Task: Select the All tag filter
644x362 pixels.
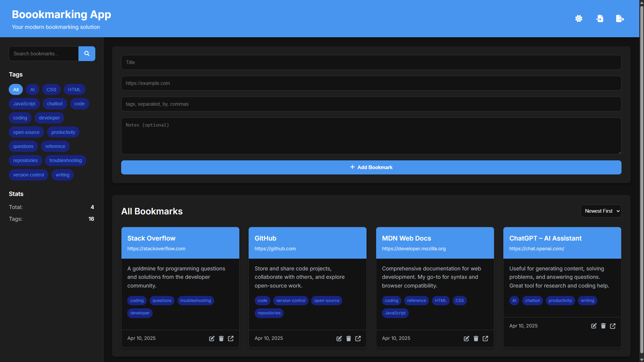Action: [16, 90]
